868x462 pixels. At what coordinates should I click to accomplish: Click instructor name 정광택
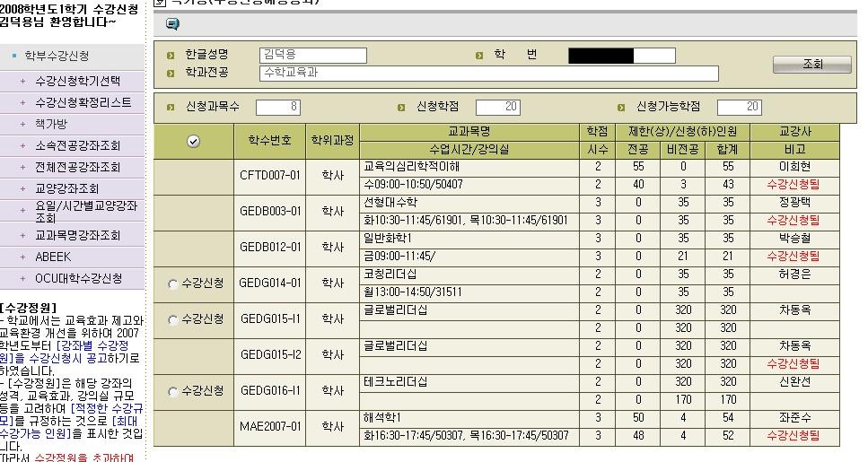794,203
